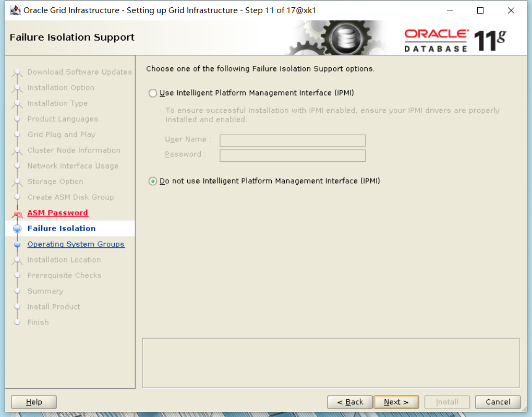Click Create ASM Disk Group step
This screenshot has height=417, width=532.
(70, 197)
